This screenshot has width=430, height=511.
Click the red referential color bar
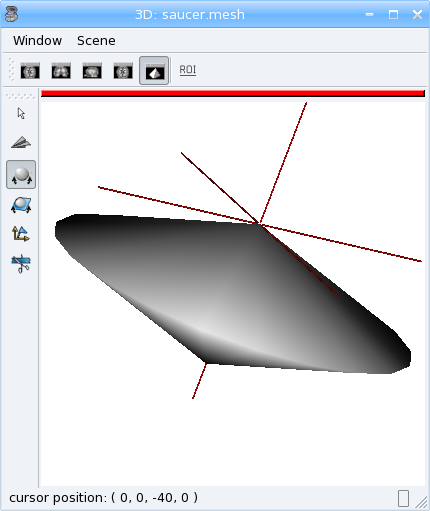(233, 94)
